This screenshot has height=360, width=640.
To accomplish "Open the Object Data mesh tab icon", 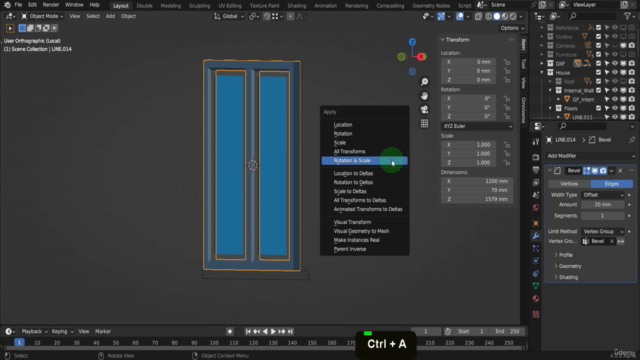I will (x=536, y=286).
